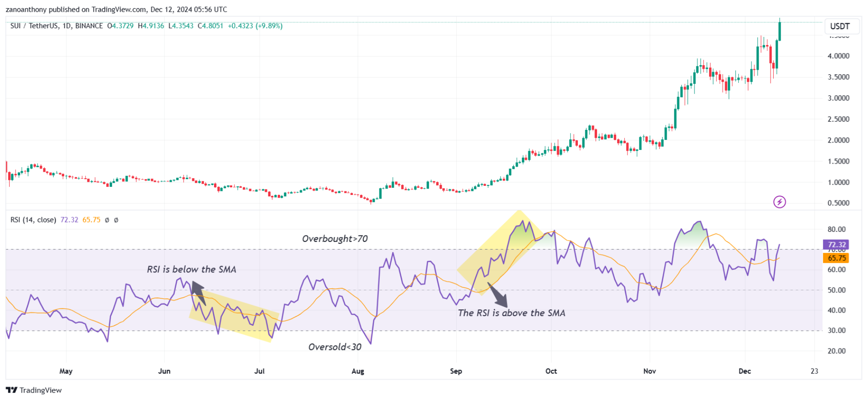This screenshot has width=868, height=400.
Task: Click the downward arrow near RSI above SMA
Action: coord(498,295)
